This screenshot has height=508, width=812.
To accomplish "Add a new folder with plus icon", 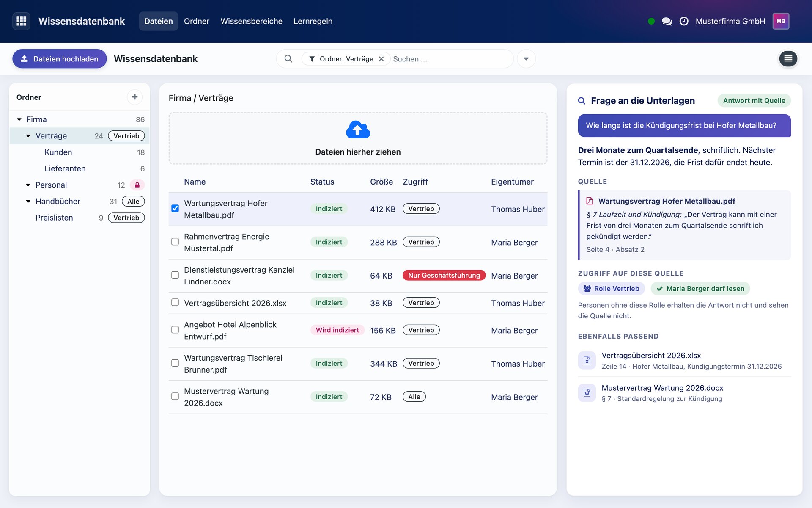I will point(134,97).
